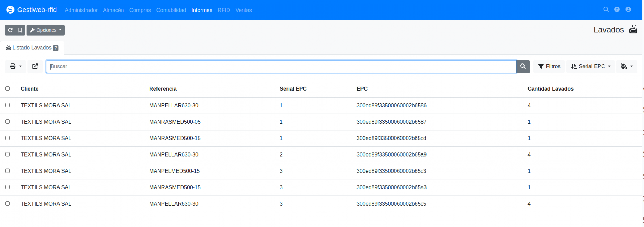This screenshot has width=644, height=227.
Task: Open the user account icon
Action: (x=628, y=9)
